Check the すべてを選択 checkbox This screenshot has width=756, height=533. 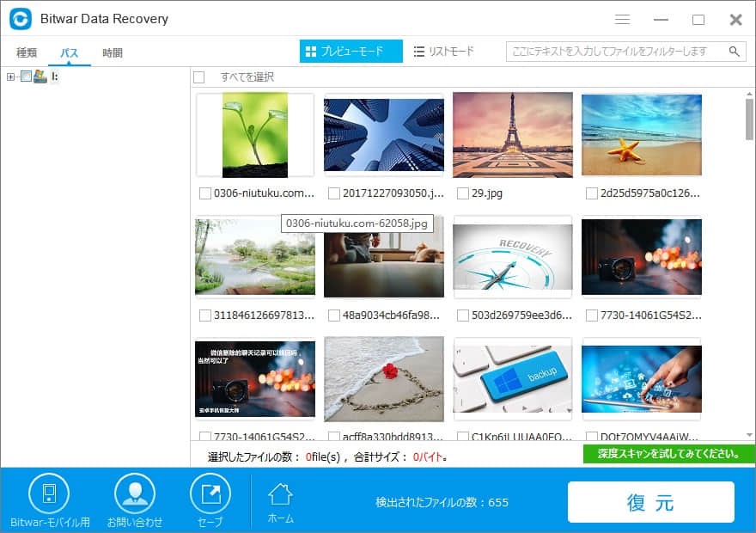[x=199, y=77]
